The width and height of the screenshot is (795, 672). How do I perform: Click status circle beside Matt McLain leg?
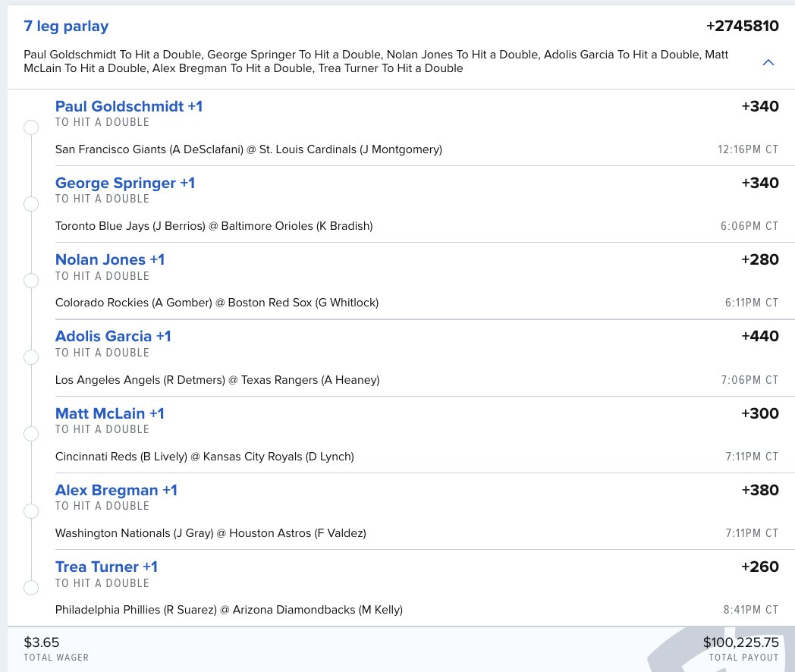point(31,434)
